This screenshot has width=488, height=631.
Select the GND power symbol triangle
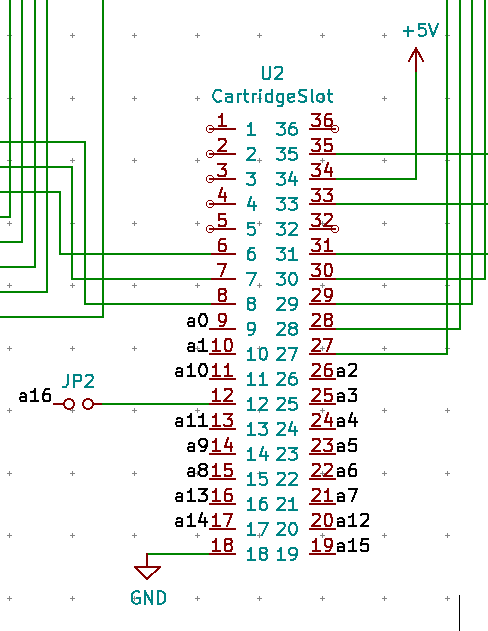tap(147, 572)
